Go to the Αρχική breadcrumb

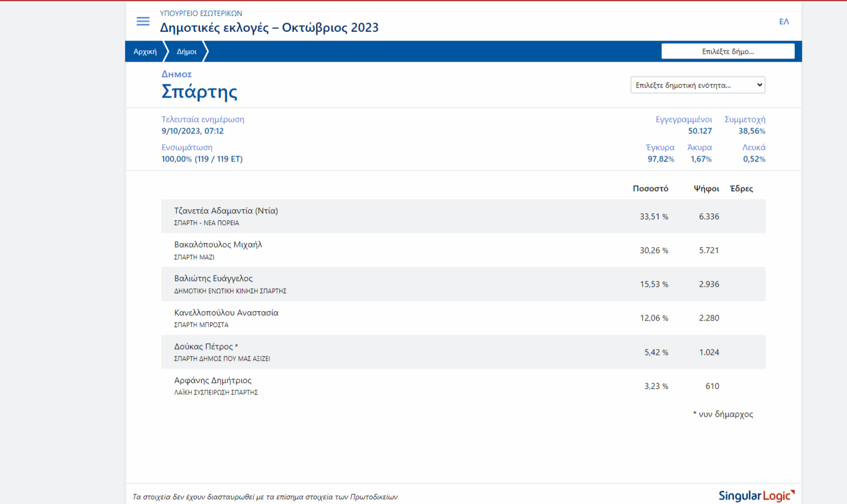pos(145,51)
